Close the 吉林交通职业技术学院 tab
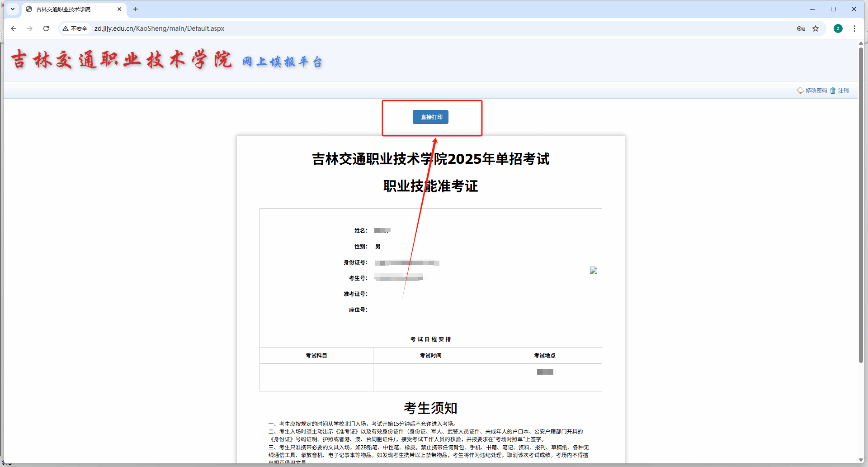This screenshot has width=868, height=467. (x=119, y=9)
